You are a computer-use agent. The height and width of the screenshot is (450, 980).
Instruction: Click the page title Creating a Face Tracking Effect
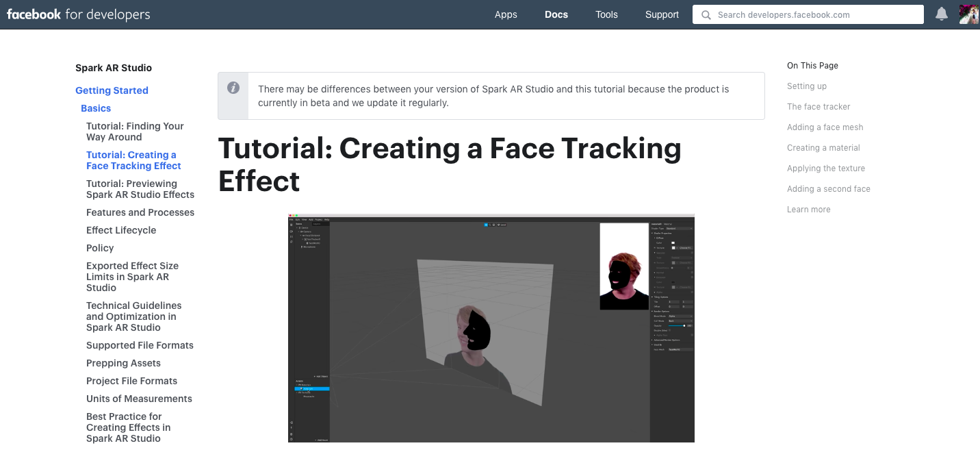click(450, 164)
